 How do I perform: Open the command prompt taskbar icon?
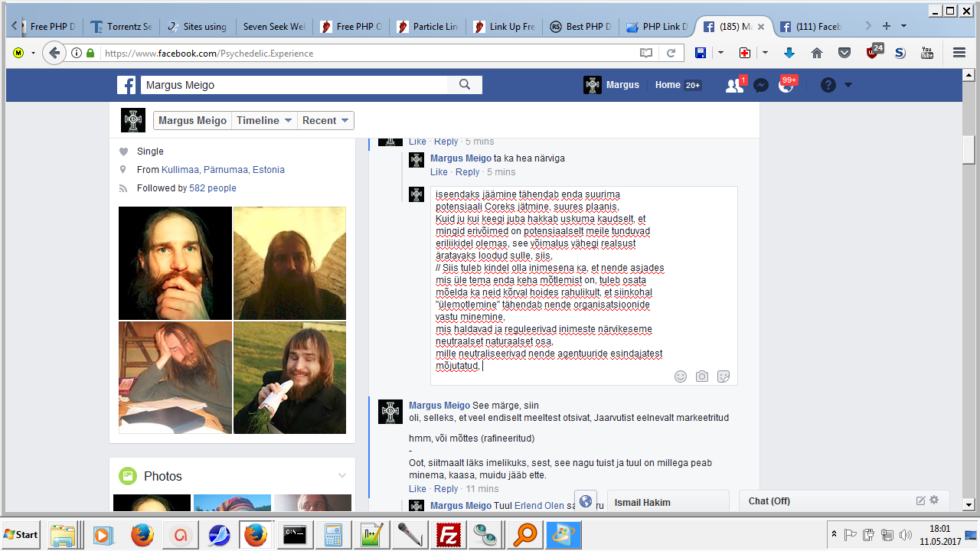pyautogui.click(x=295, y=534)
